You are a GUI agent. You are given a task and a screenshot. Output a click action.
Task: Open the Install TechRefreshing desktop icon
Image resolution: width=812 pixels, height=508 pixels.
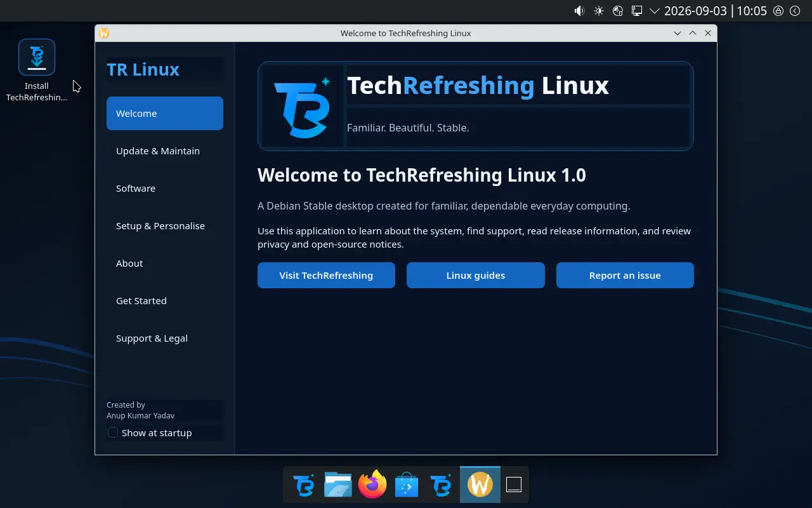37,70
